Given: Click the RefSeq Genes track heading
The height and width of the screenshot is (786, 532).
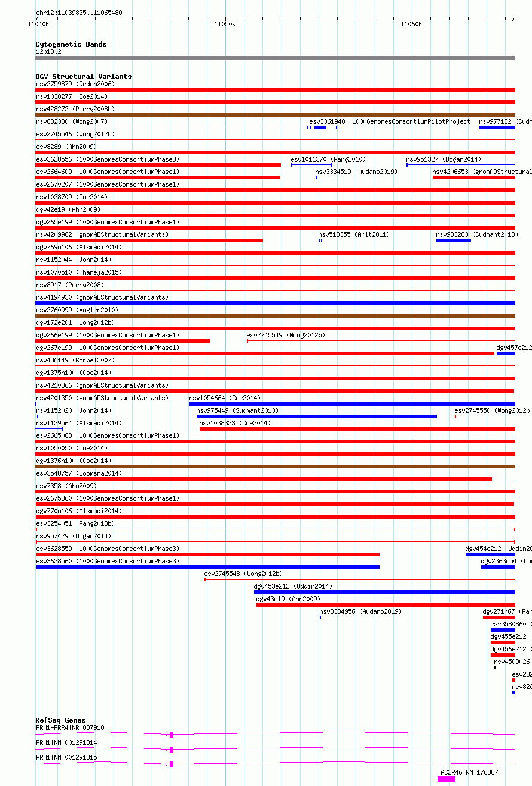Looking at the screenshot, I should (x=60, y=720).
